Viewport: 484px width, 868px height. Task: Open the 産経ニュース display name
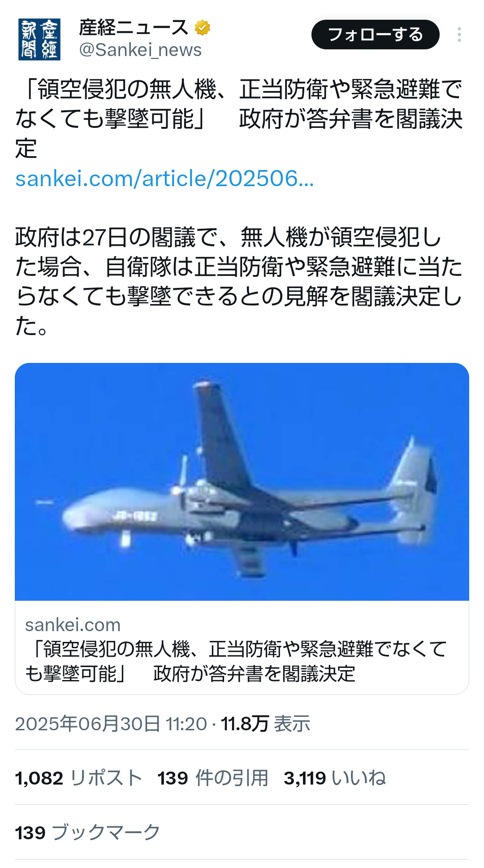(134, 28)
